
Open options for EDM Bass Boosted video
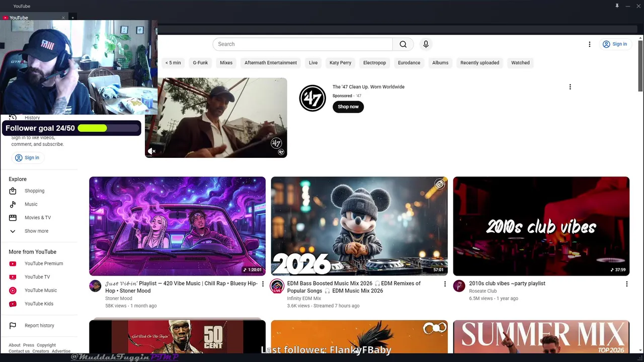click(x=445, y=284)
